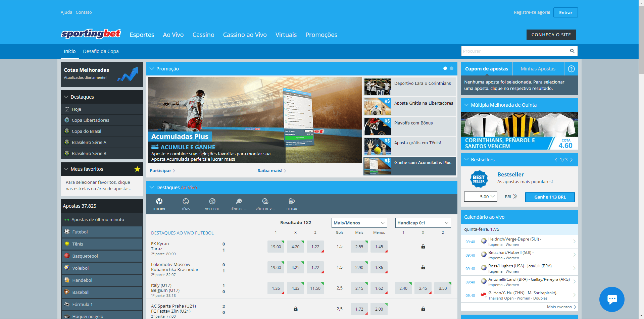Screen dimensions: 644x319
Task: Open the Cassino menu
Action: pyautogui.click(x=203, y=35)
